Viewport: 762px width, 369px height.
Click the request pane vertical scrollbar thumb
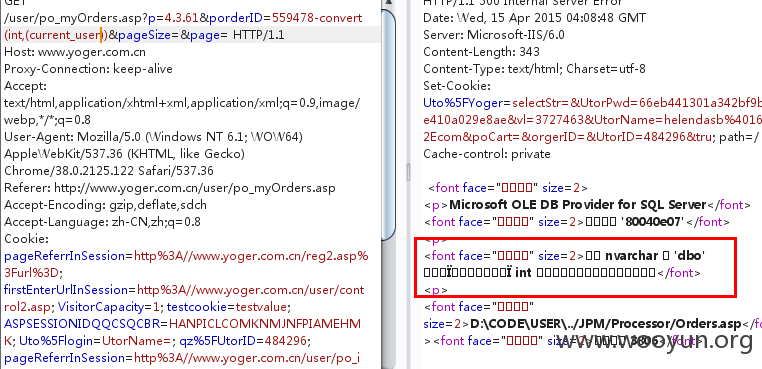(388, 124)
